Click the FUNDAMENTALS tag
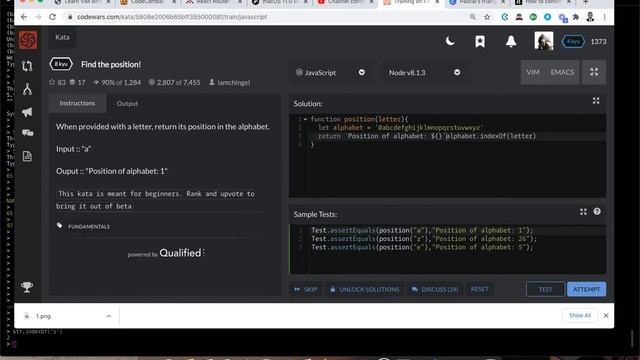Viewport: 640px width, 360px height. pyautogui.click(x=89, y=227)
